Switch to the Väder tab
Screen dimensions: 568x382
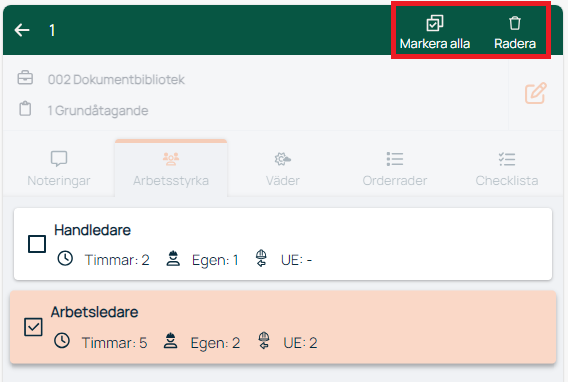tap(283, 168)
